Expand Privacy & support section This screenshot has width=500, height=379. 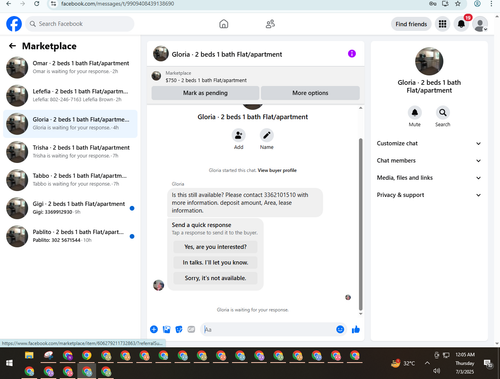(429, 195)
